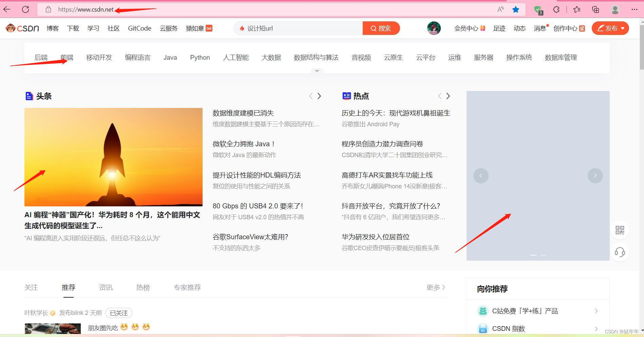Open the 动态 link
Image resolution: width=644 pixels, height=337 pixels.
(x=519, y=28)
